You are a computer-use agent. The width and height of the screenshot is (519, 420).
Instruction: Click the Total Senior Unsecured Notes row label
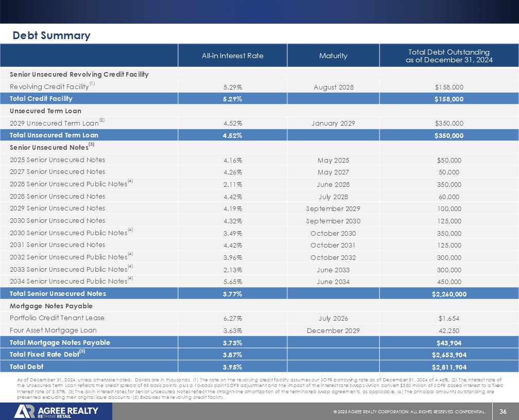58,294
